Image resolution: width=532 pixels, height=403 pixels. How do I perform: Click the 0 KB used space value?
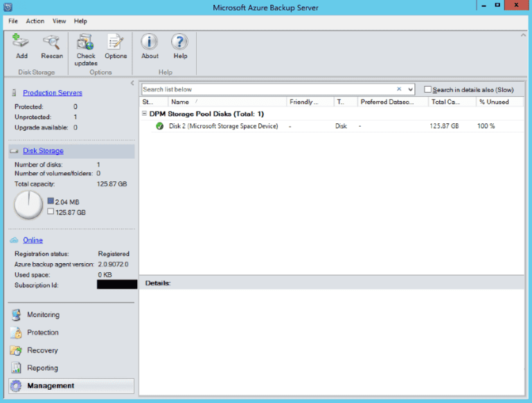105,275
